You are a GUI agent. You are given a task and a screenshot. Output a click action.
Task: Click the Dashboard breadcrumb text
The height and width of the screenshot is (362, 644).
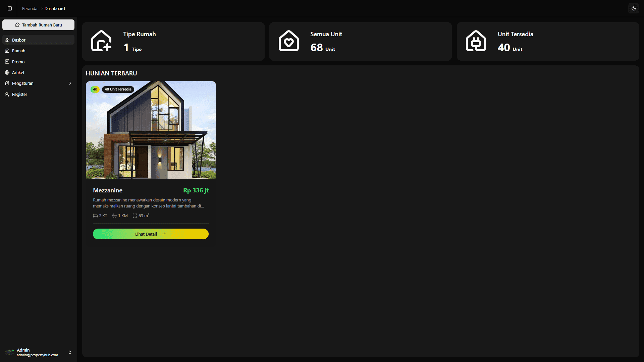click(55, 8)
